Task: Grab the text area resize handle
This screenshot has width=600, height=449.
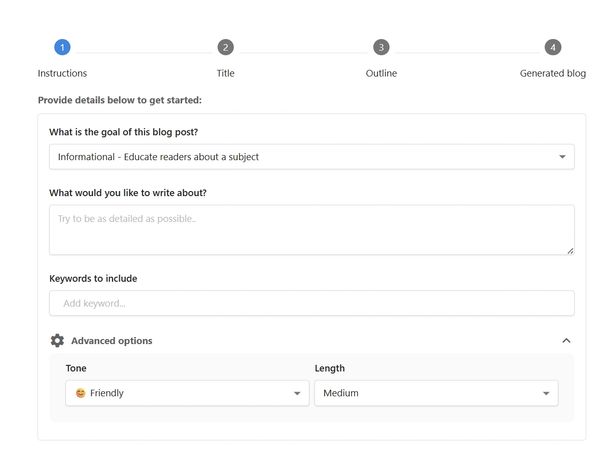Action: (570, 250)
